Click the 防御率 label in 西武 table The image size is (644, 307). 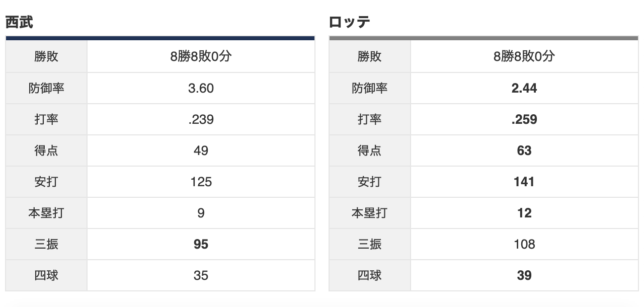46,88
